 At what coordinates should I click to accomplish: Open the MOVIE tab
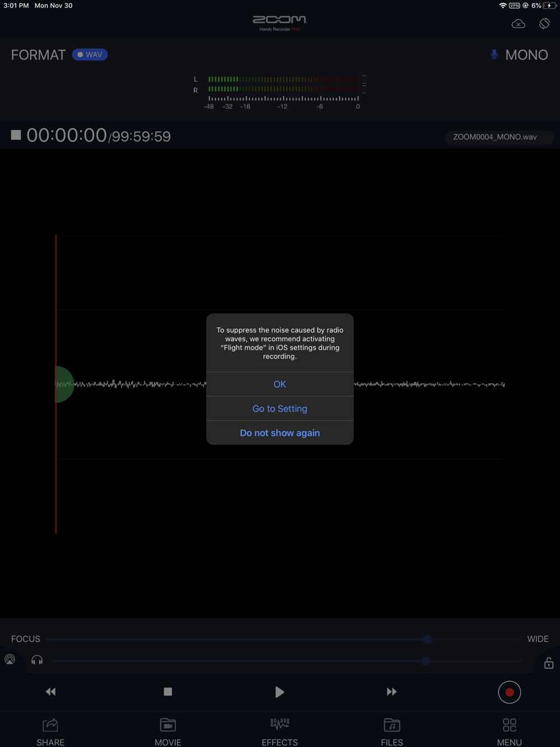click(167, 732)
